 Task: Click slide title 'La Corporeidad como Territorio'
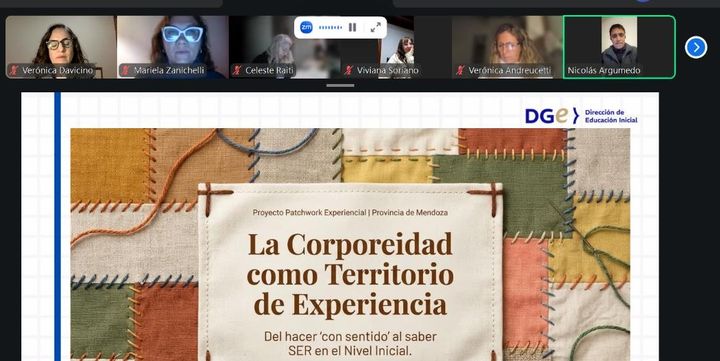pos(350,259)
